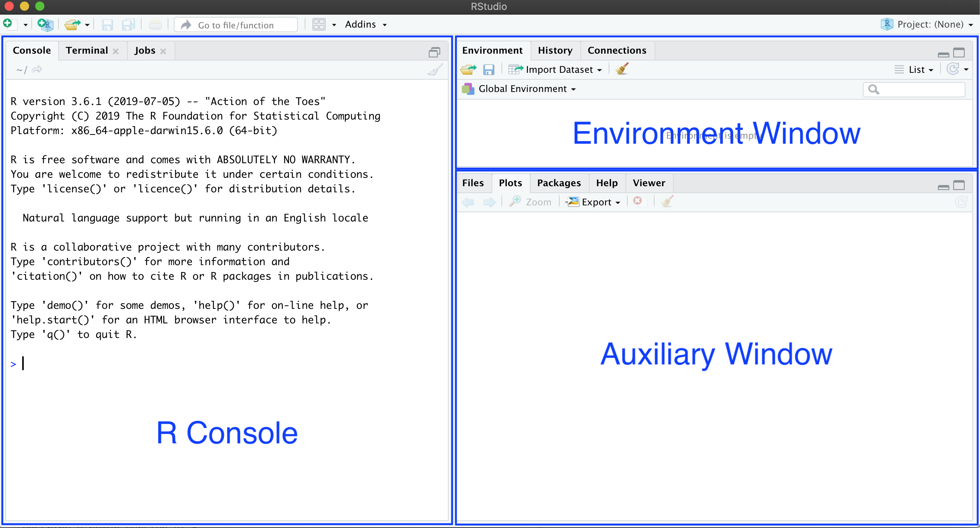Switch to the Help tab
Screen dimensions: 980x528
coord(607,183)
